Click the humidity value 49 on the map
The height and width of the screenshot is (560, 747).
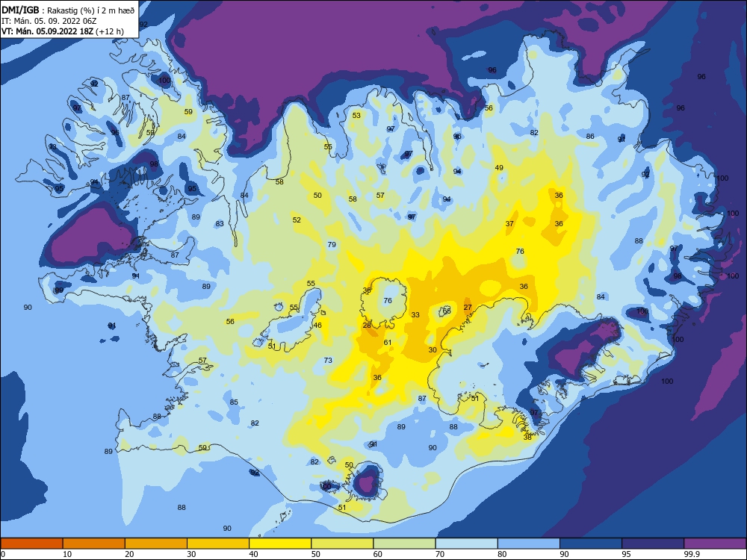pos(499,167)
